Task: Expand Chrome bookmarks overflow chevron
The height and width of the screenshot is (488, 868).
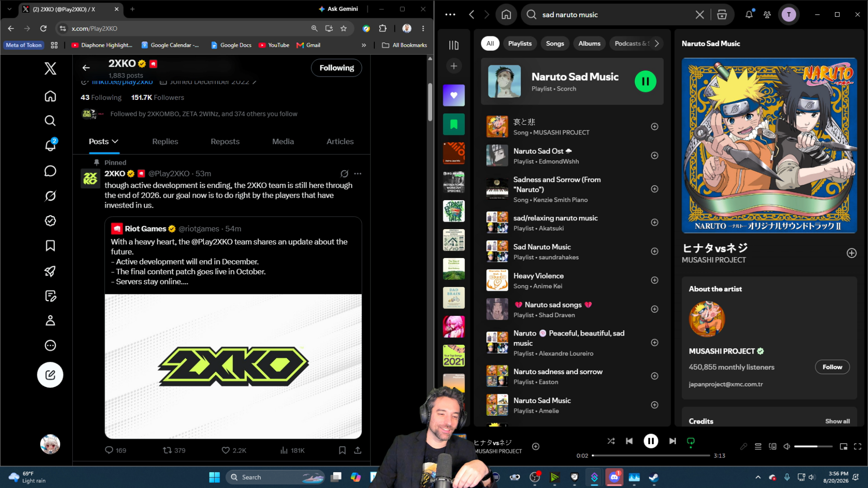Action: (x=363, y=45)
